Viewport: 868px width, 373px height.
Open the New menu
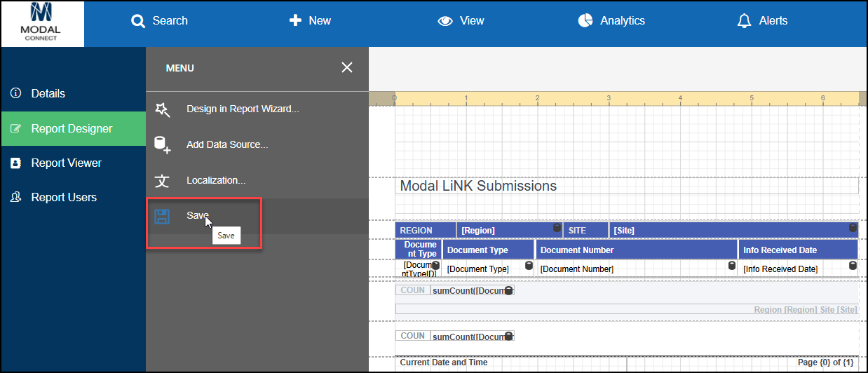310,21
